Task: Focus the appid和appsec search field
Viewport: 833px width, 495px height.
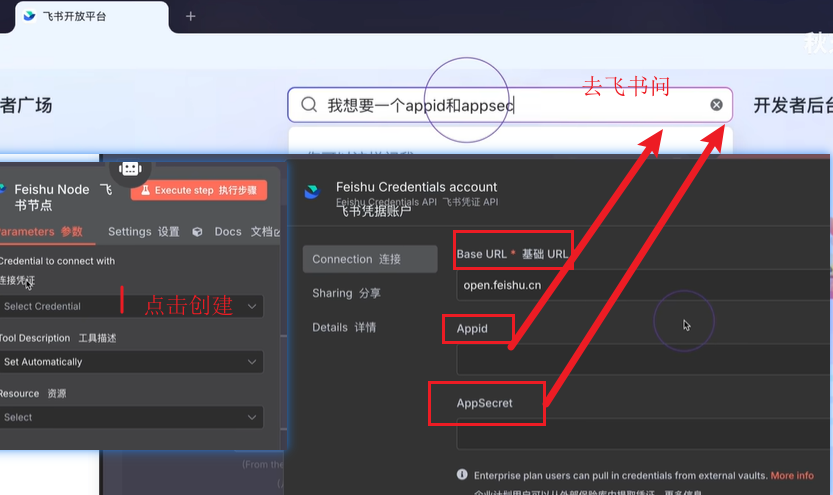Action: point(510,105)
